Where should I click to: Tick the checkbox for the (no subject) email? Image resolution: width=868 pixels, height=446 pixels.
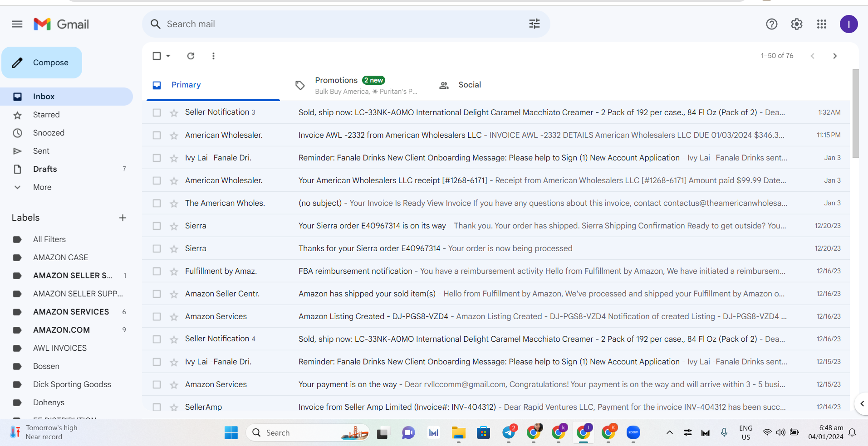tap(157, 203)
